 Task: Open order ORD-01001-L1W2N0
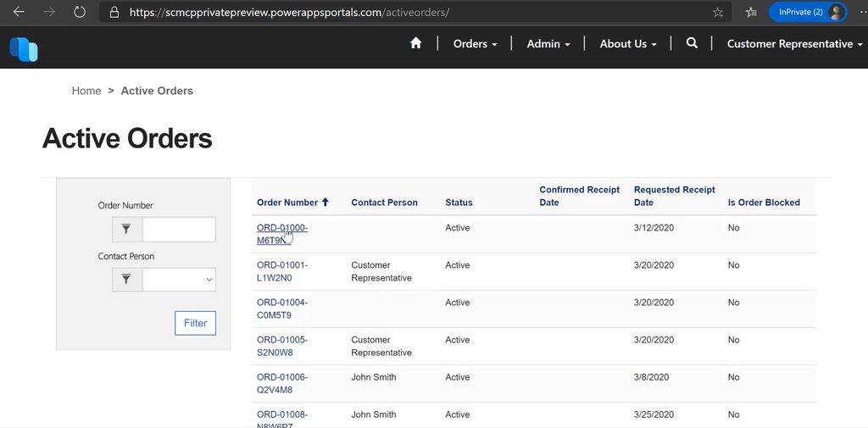282,271
